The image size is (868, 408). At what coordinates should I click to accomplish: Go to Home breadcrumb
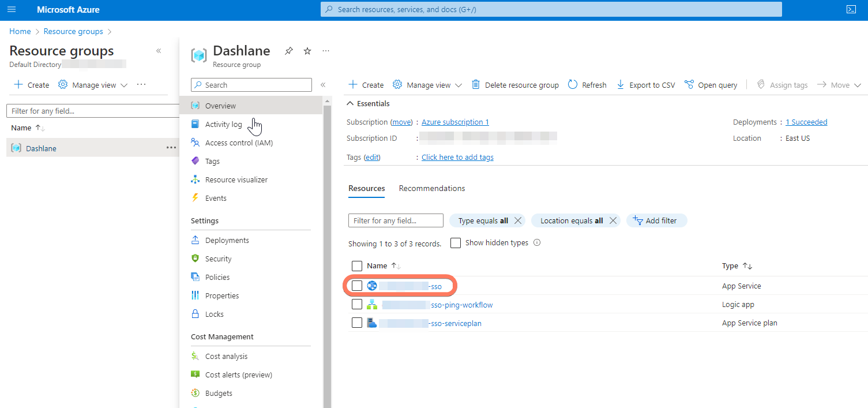[x=20, y=31]
